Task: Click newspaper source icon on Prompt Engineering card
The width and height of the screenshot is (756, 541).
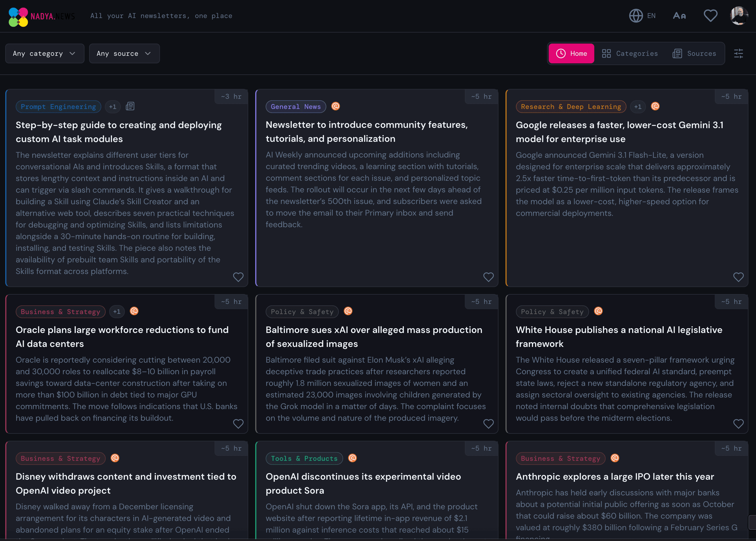Action: tap(130, 106)
